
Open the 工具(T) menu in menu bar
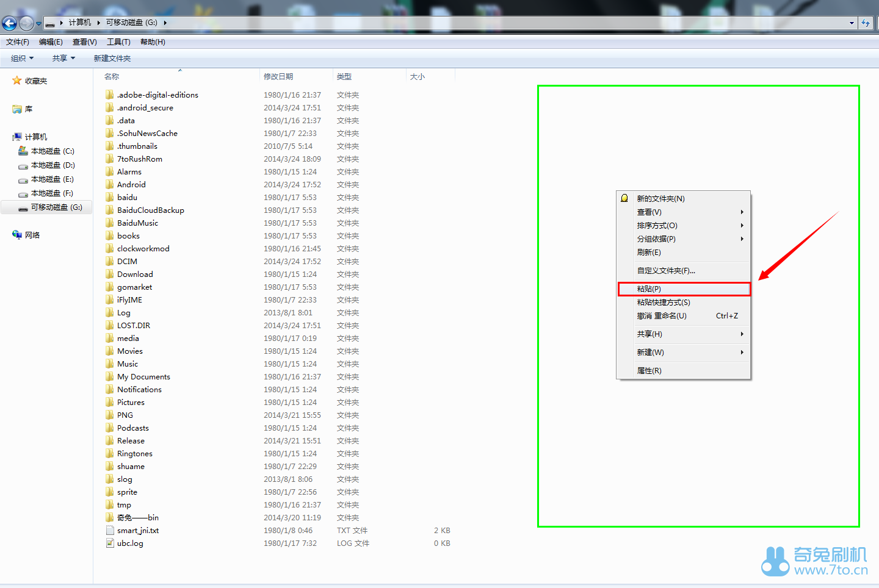[x=118, y=42]
